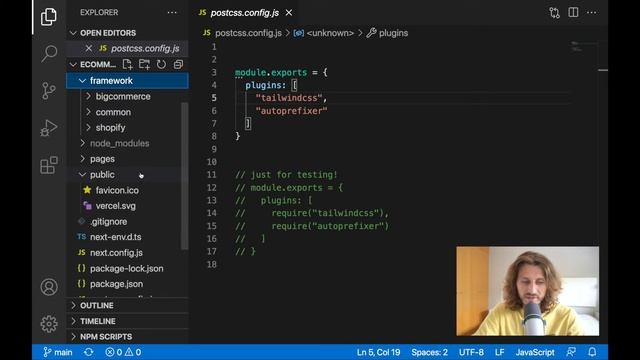This screenshot has width=640, height=360.
Task: Place cursor on "autoprefixer" string line 6
Action: [291, 111]
